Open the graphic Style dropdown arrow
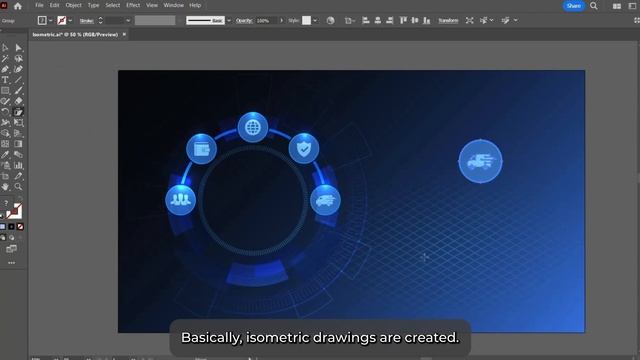The width and height of the screenshot is (640, 360). click(x=315, y=20)
